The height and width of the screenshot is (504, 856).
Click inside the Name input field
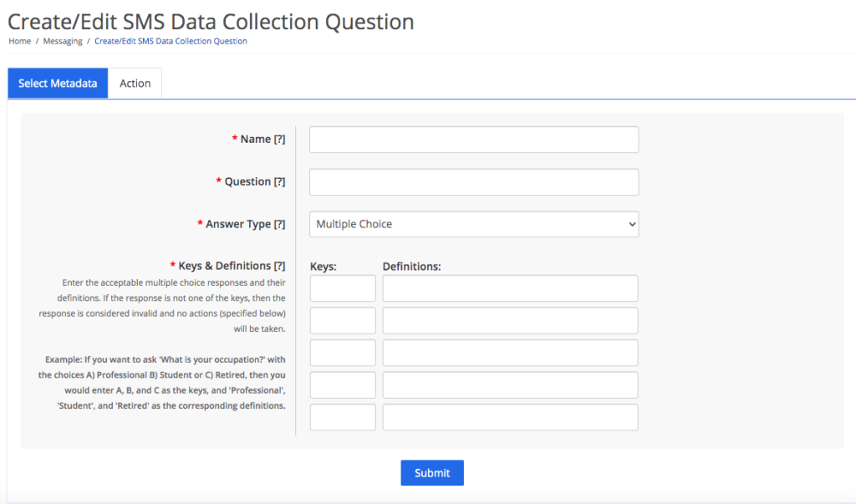(473, 139)
